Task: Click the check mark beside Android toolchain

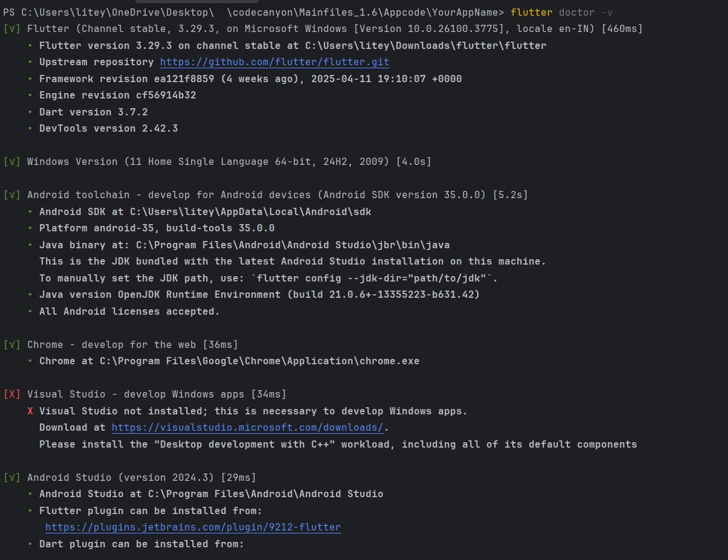Action: 12,195
